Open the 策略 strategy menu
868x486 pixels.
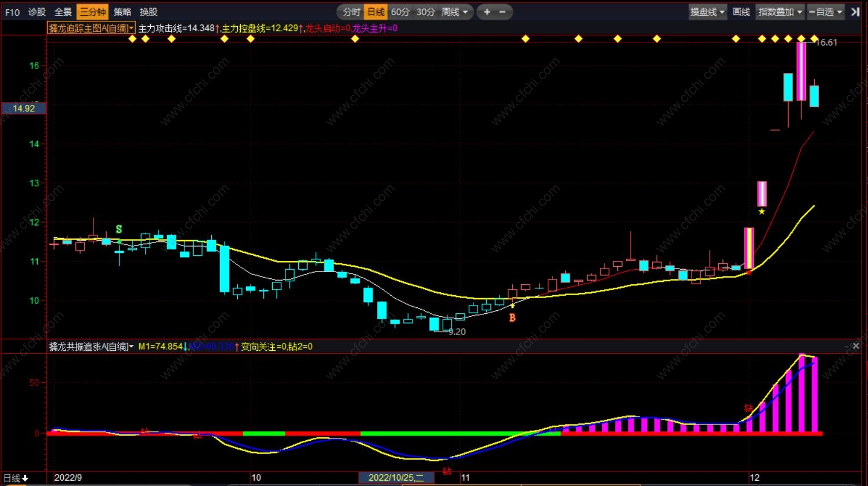click(122, 12)
